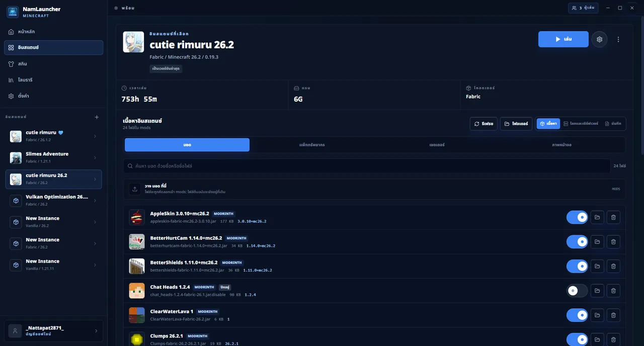Open BetterShields mod file folder
The image size is (644, 346).
pyautogui.click(x=597, y=266)
